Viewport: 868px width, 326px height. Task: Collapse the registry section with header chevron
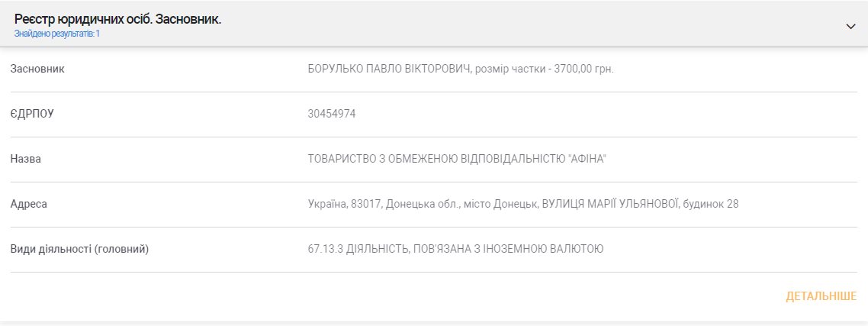850,26
